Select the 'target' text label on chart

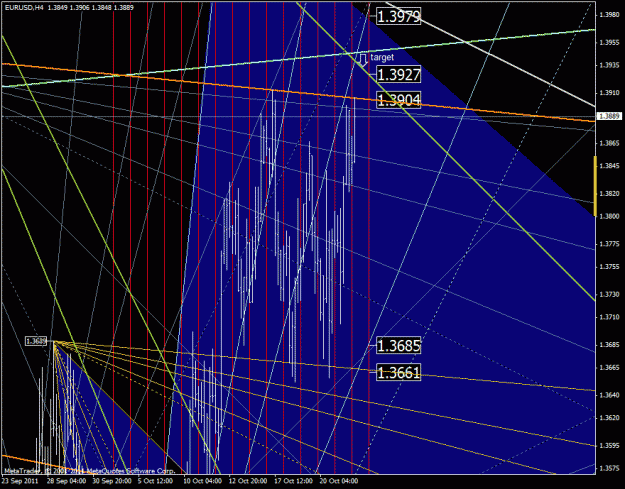[382, 57]
